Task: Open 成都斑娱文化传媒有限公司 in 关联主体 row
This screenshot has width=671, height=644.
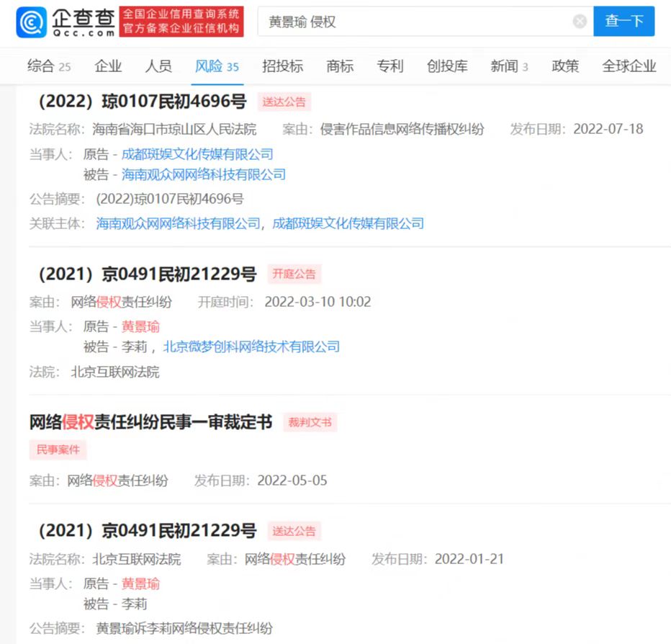Action: tap(348, 223)
